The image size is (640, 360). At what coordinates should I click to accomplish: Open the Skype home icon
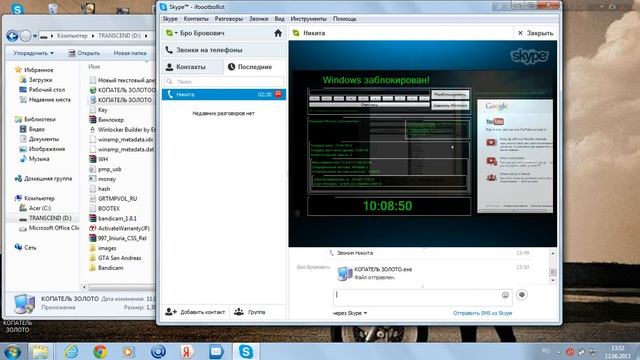tap(278, 33)
